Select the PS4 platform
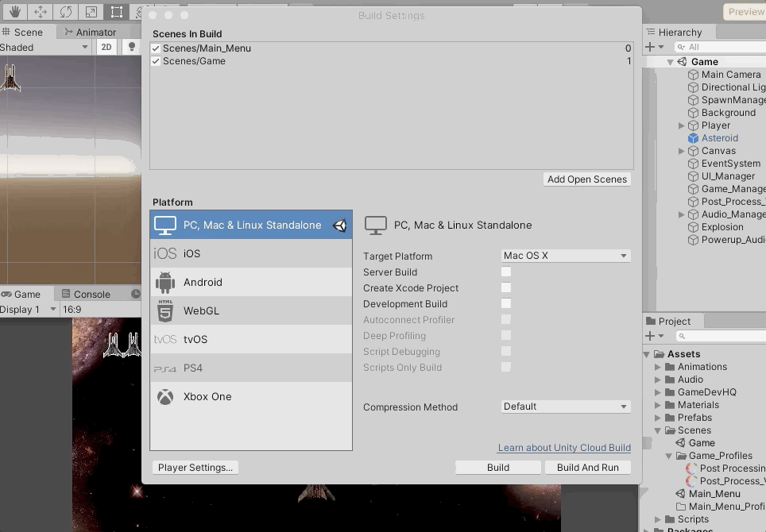The image size is (766, 532). tap(251, 368)
